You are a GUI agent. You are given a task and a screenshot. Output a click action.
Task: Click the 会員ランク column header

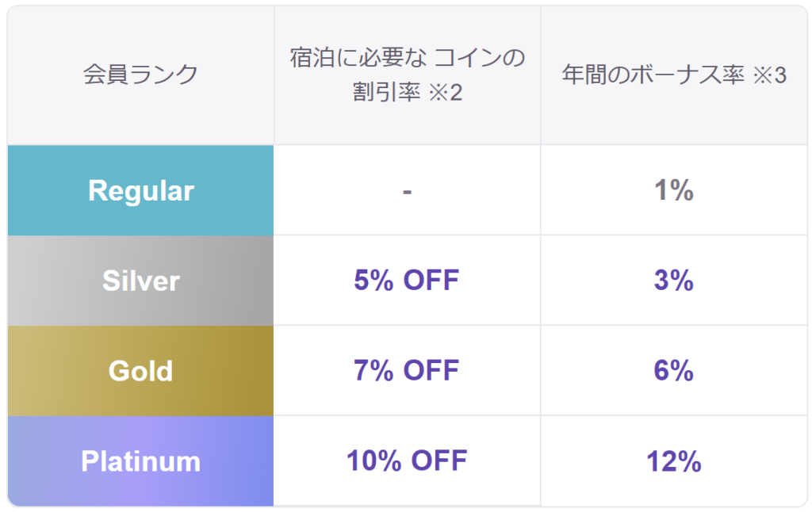[x=140, y=75]
